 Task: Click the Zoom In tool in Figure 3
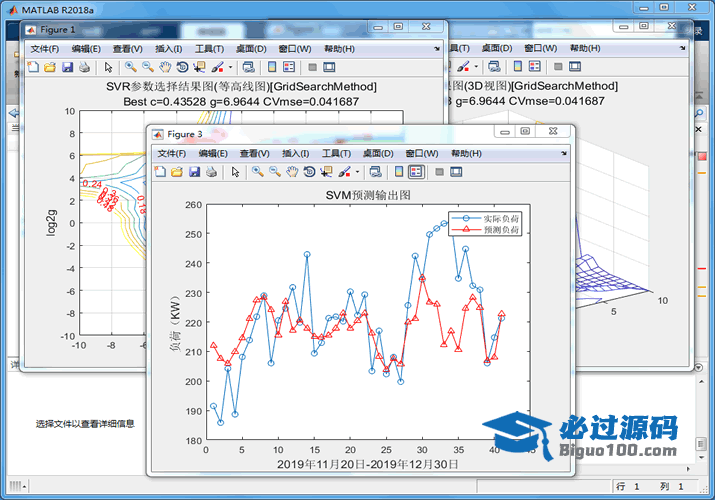(257, 172)
